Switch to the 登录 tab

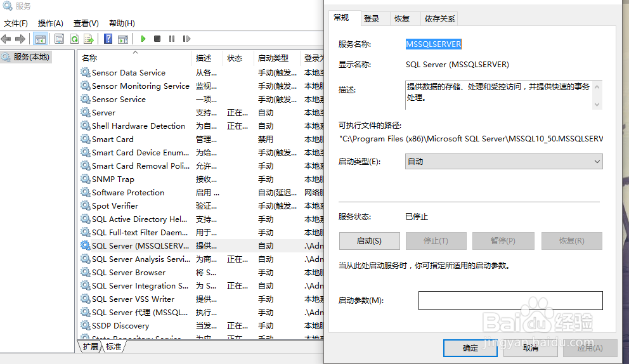372,19
